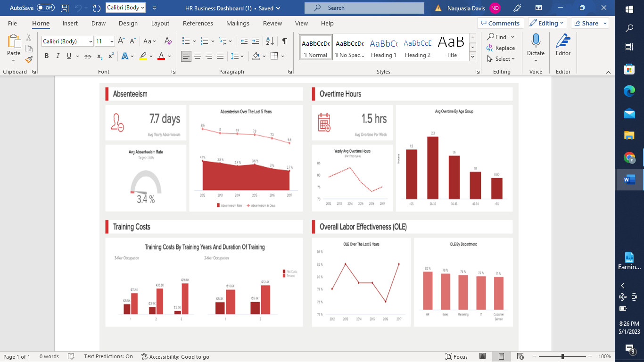The image size is (644, 362).
Task: Decrease indent in paragraph group
Action: point(244,41)
